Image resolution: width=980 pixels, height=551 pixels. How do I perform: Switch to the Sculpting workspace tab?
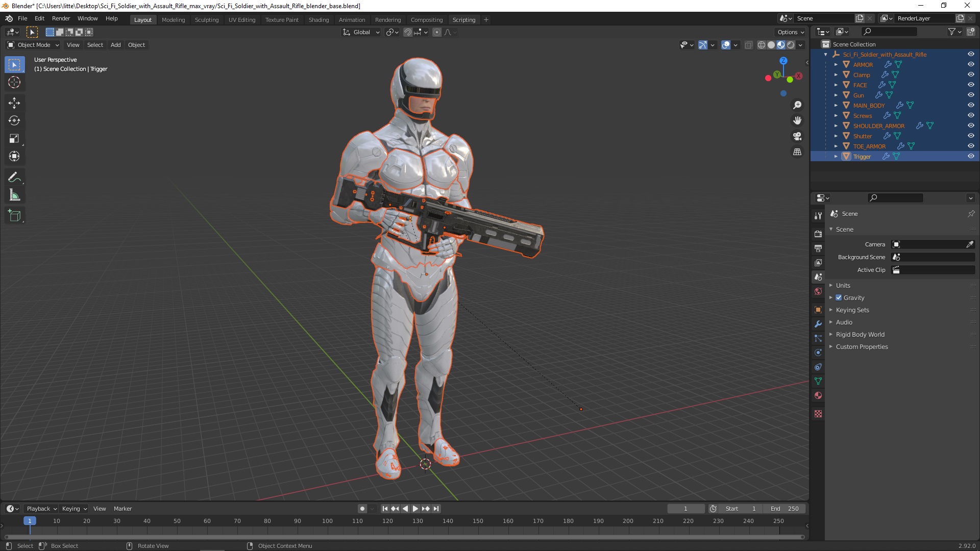click(206, 19)
